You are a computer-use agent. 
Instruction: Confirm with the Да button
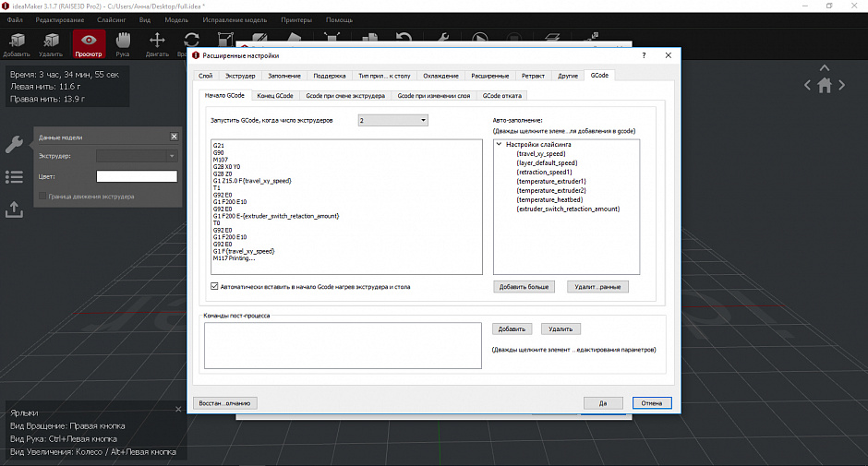point(603,403)
